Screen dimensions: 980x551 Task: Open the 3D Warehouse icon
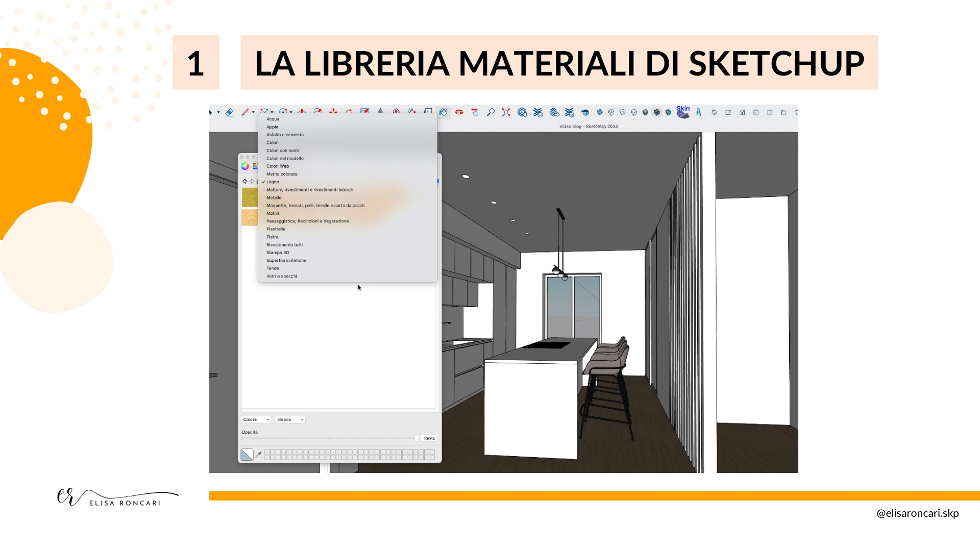[522, 112]
